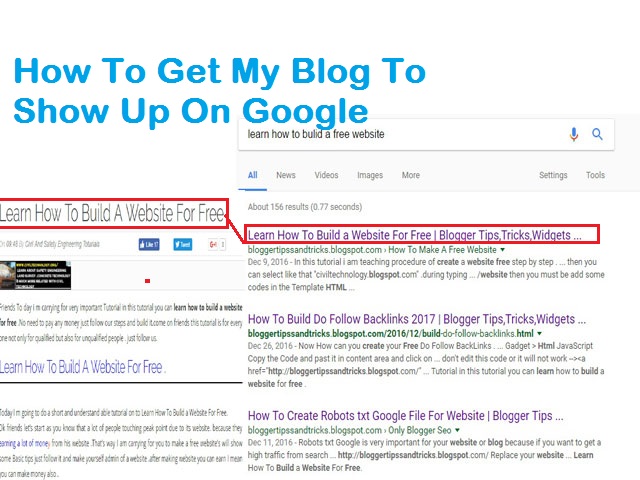This screenshot has width=640, height=480.
Task: Select the All results tab
Action: click(x=253, y=175)
